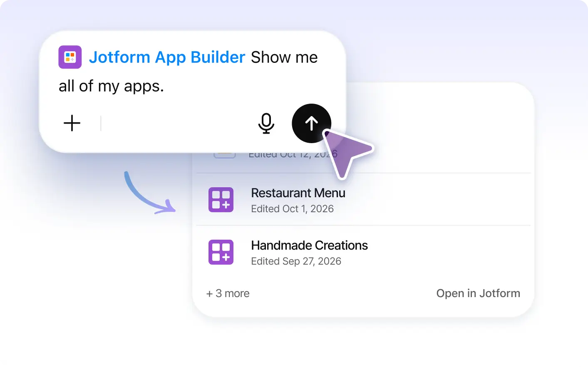Open the Restaurant Menu app icon

coord(221,200)
